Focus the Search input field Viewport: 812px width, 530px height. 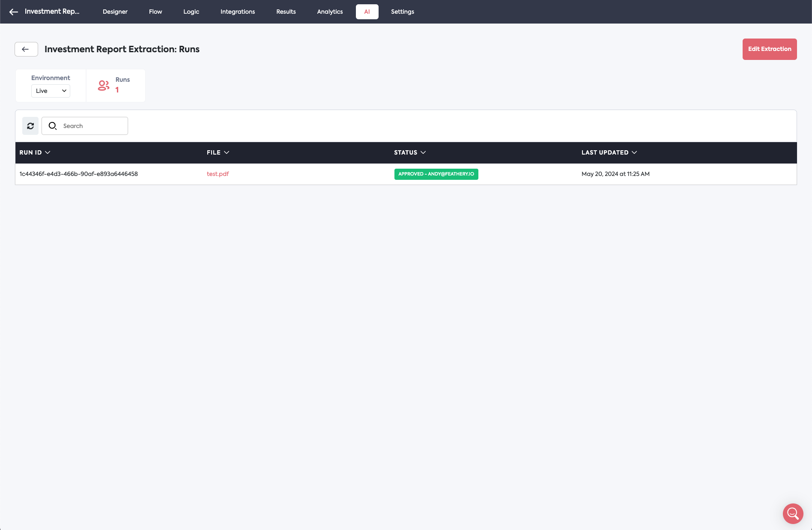(x=92, y=126)
